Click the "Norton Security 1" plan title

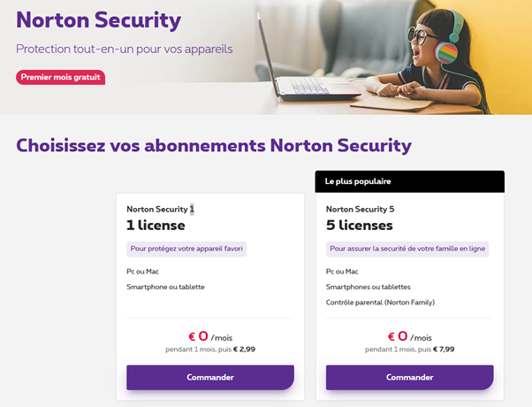tap(160, 210)
